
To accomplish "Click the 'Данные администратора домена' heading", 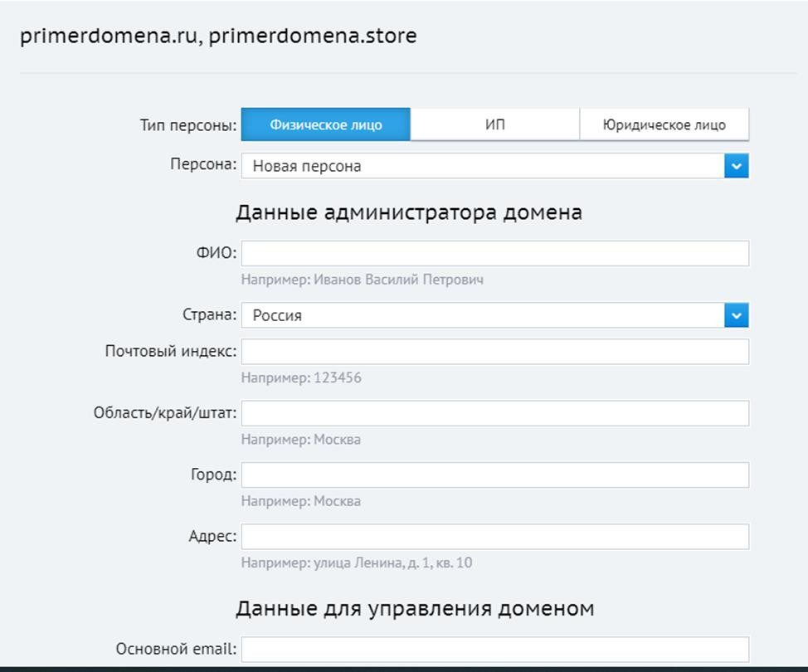I will point(408,212).
